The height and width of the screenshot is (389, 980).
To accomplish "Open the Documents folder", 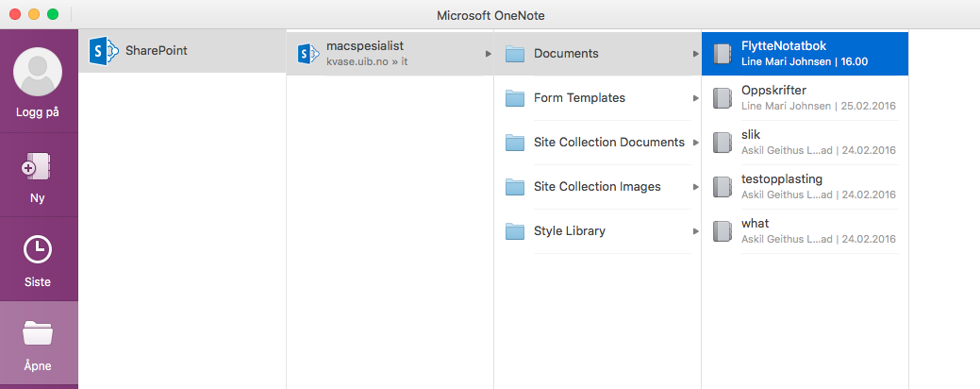I will tap(566, 54).
